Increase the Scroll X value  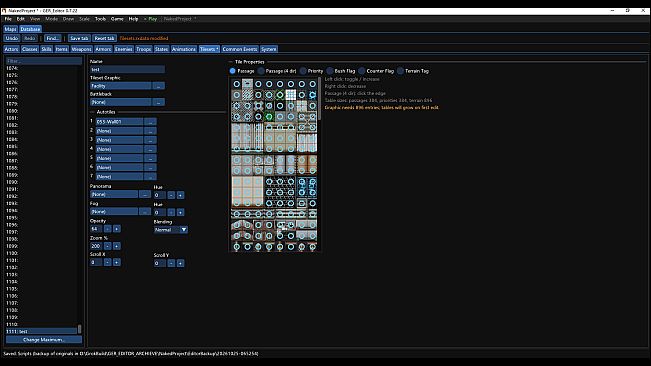click(117, 262)
